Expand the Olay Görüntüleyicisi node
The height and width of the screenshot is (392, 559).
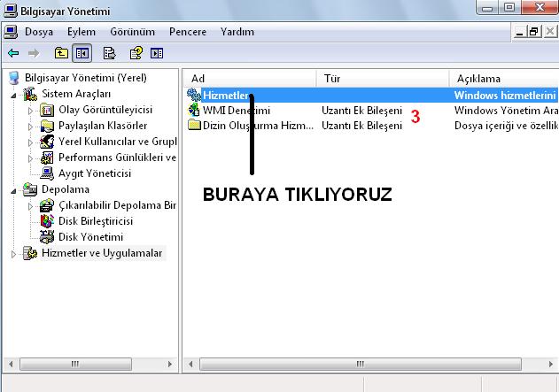[x=31, y=111]
